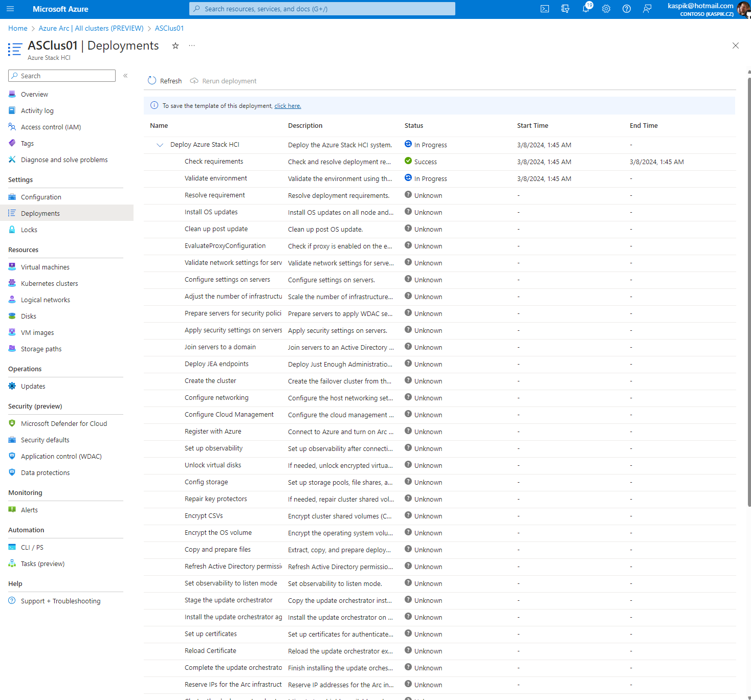Open 'Azure Arc | All clusters (PREVIEW)' breadcrumb
The height and width of the screenshot is (700, 751).
pyautogui.click(x=91, y=28)
